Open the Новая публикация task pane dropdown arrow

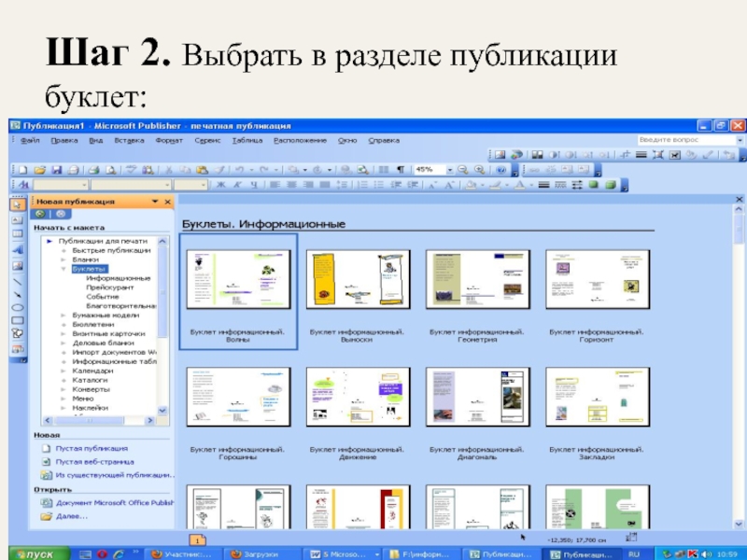pyautogui.click(x=155, y=202)
